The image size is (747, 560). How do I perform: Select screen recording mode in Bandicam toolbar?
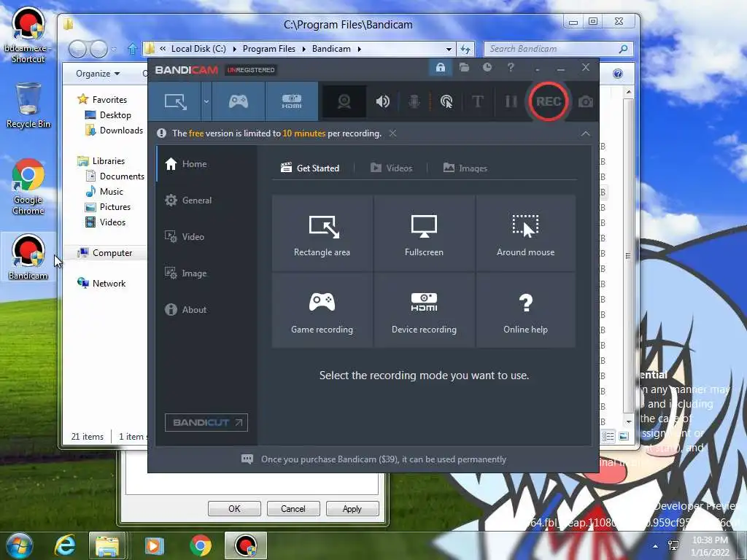(175, 101)
